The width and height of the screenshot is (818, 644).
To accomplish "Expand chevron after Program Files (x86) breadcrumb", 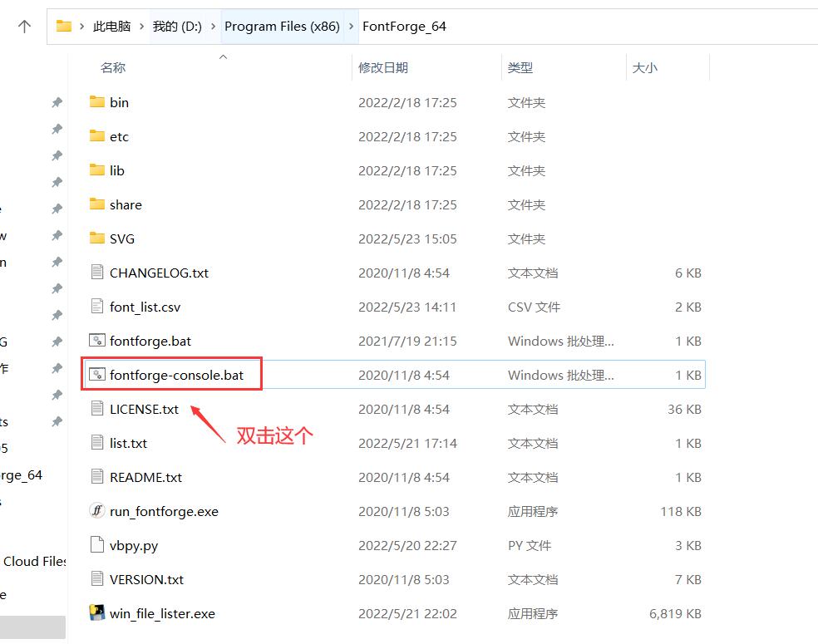I will [x=351, y=27].
